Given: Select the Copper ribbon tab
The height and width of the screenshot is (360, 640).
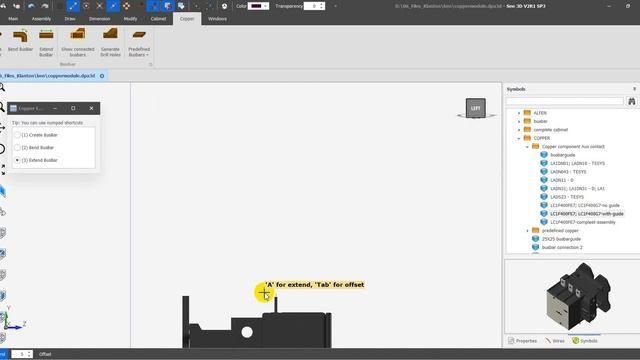Looking at the screenshot, I should click(x=187, y=19).
